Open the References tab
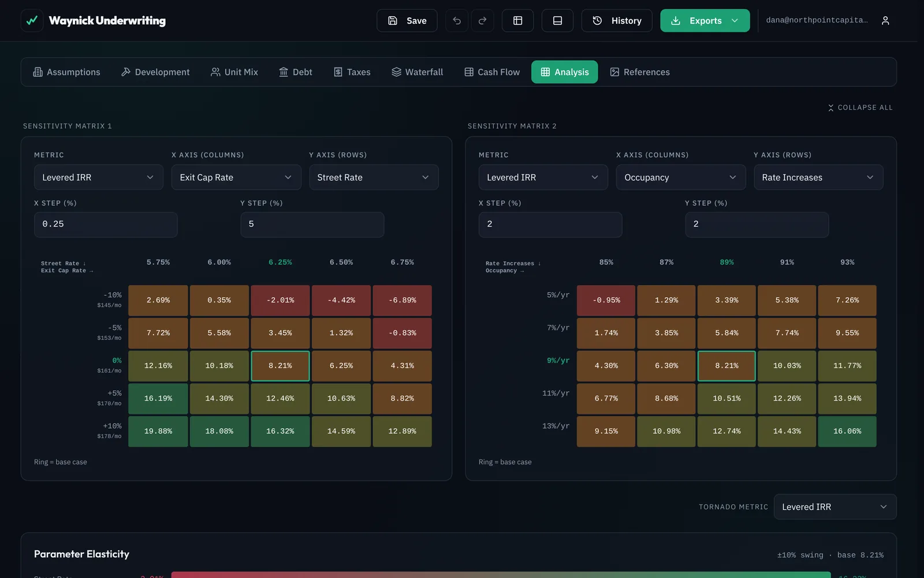Viewport: 924px width, 578px height. [x=640, y=72]
